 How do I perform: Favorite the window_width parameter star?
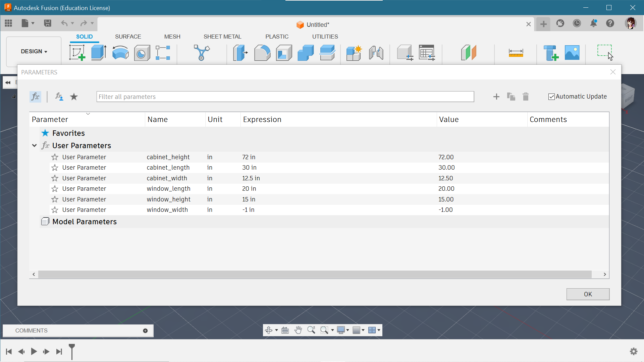pyautogui.click(x=55, y=210)
